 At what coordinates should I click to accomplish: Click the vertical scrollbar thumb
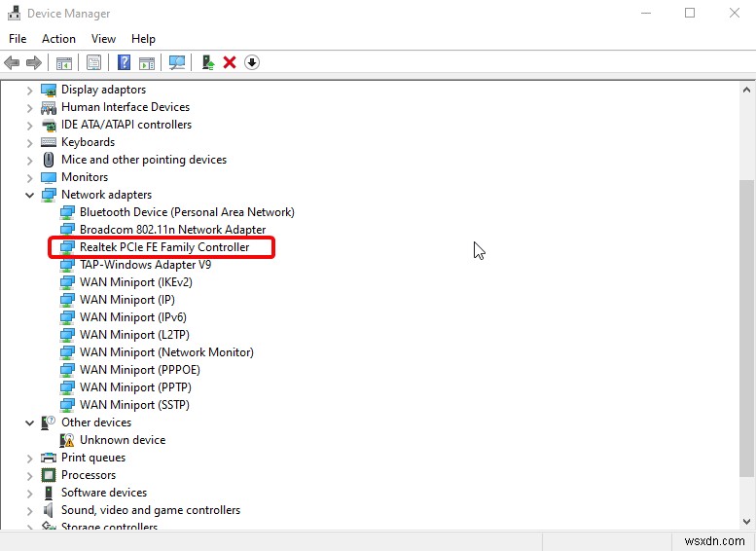(746, 328)
